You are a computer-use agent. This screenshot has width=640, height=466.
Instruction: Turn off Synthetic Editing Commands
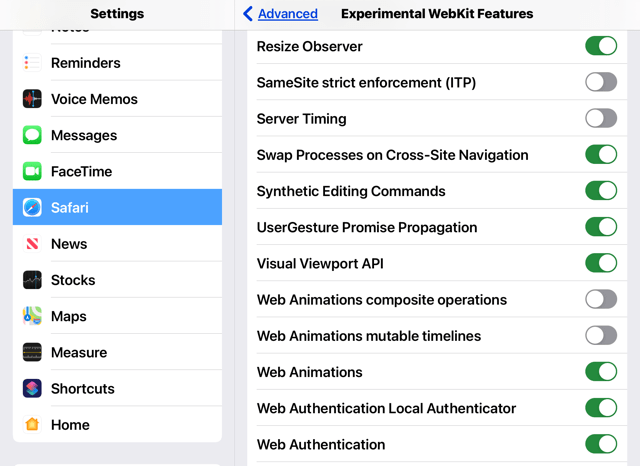pyautogui.click(x=601, y=191)
